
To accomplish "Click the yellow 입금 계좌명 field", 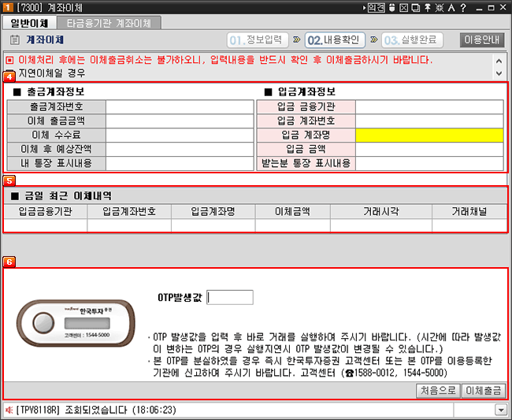I will pos(429,135).
